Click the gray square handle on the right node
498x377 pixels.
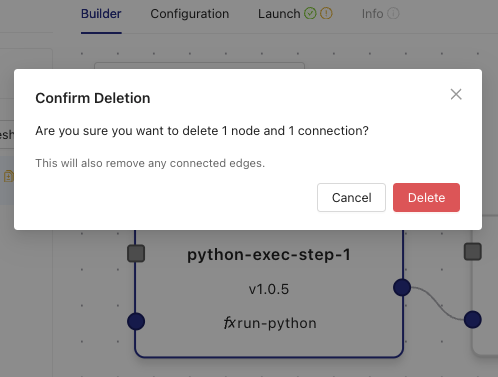[473, 251]
